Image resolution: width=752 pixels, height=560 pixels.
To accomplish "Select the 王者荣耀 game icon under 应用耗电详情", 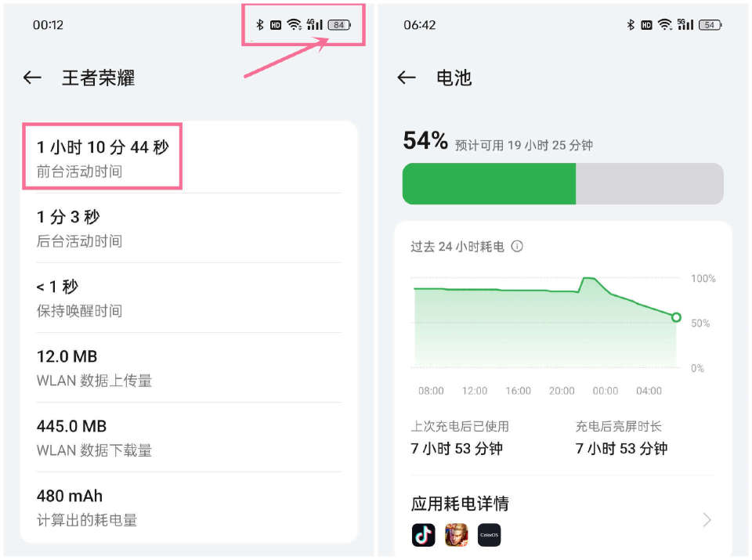I will point(456,535).
